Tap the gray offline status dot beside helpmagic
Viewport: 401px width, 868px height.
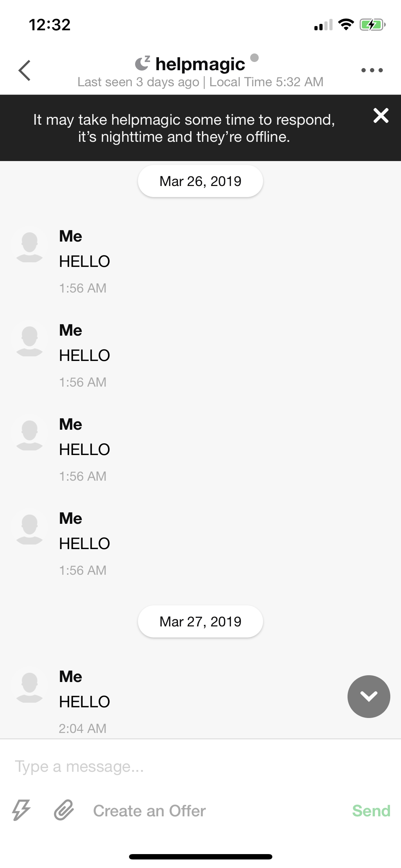(x=254, y=57)
